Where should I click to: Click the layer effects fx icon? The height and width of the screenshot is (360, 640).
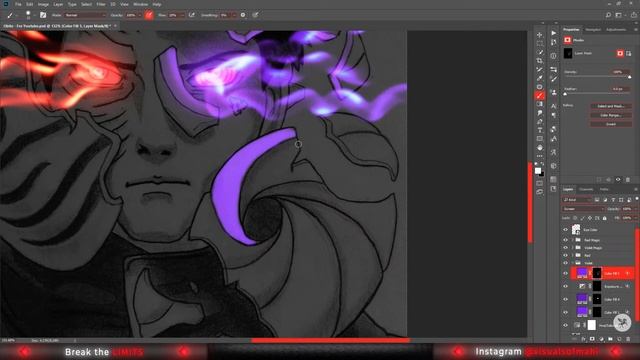(x=583, y=339)
